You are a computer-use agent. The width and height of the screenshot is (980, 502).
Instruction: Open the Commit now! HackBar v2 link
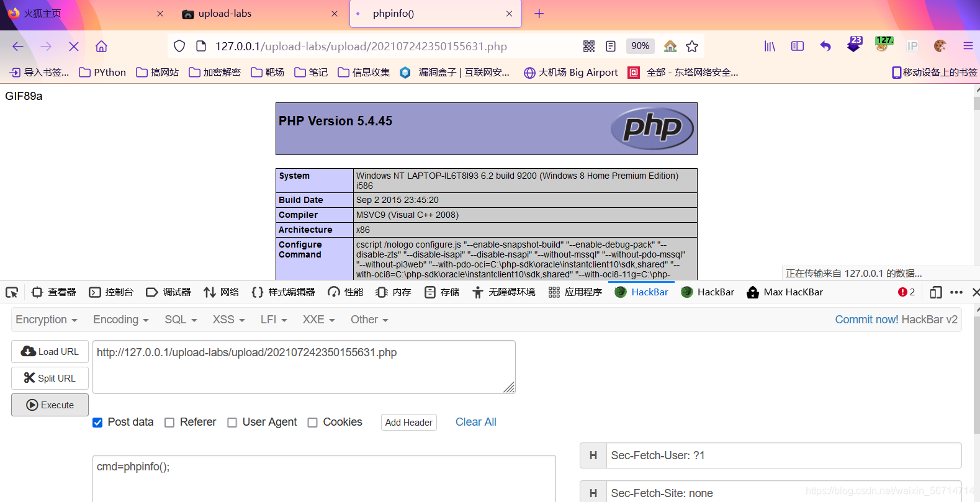896,320
